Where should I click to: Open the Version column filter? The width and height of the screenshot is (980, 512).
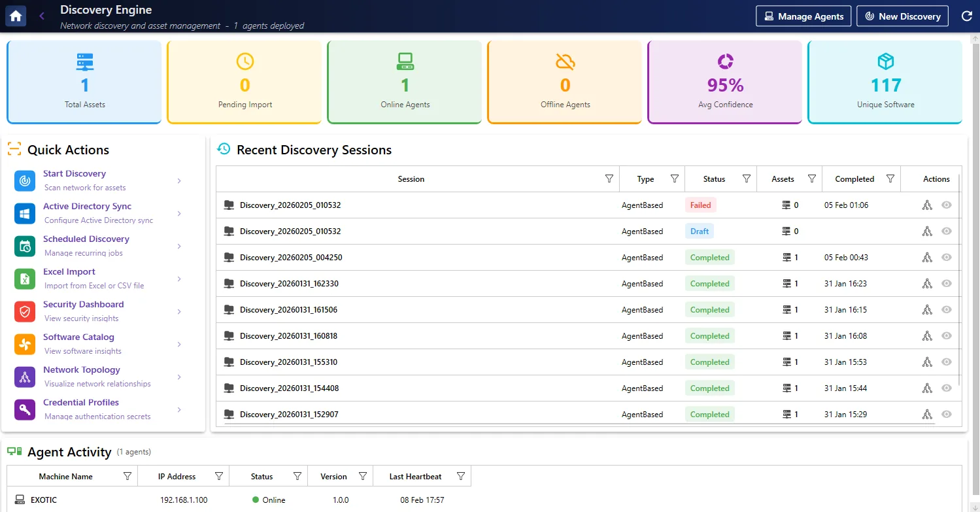click(363, 477)
